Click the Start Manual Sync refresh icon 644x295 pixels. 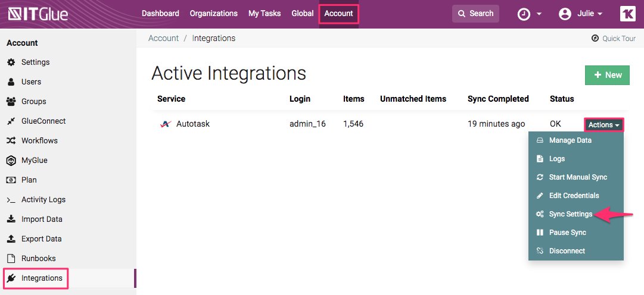point(540,177)
